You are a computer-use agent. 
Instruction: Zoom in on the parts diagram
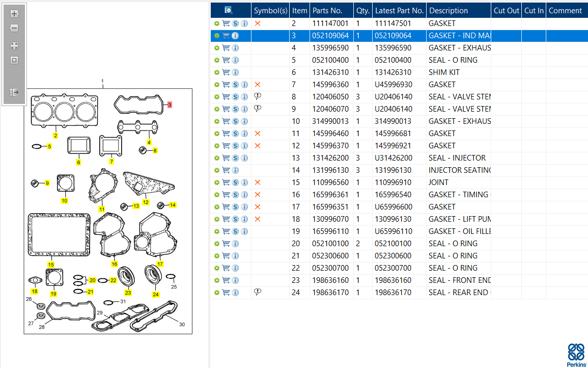[14, 14]
